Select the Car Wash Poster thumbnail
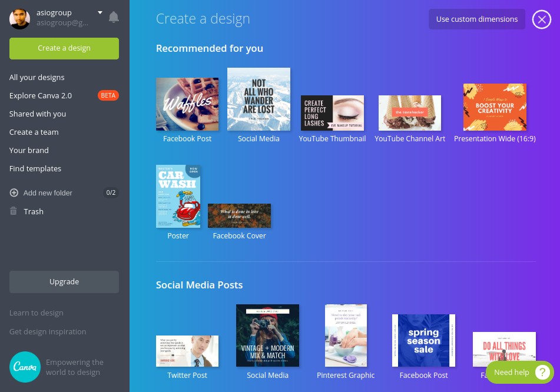The image size is (560, 392). [178, 197]
